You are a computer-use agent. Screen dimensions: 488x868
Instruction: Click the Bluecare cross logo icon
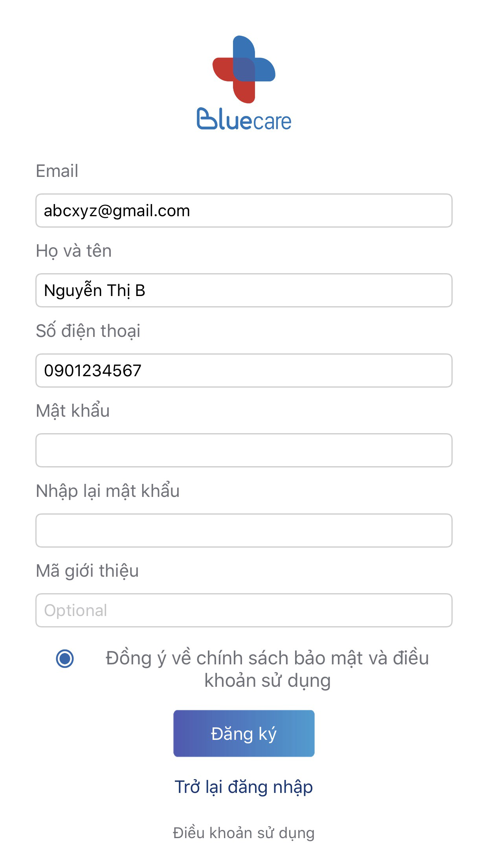[244, 69]
